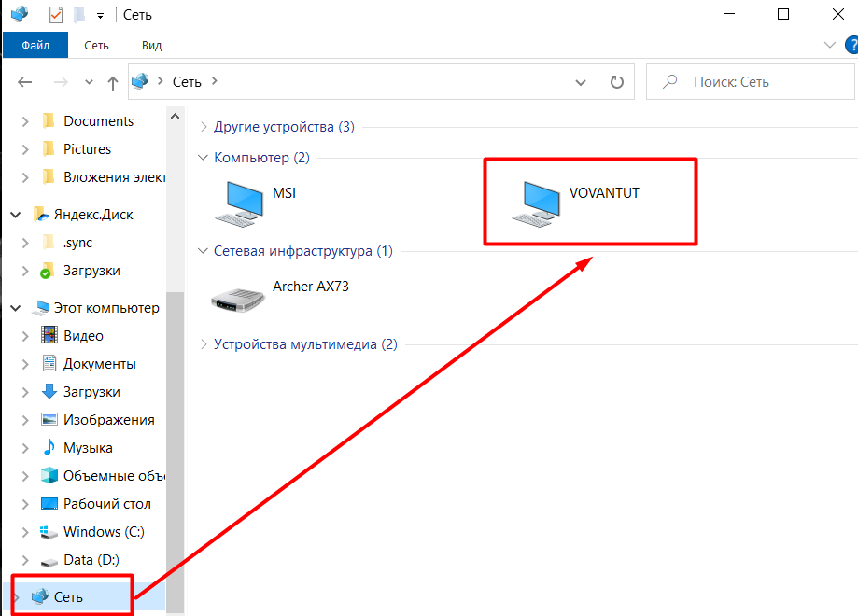
Task: Open the address bar dropdown arrow
Action: [x=580, y=81]
